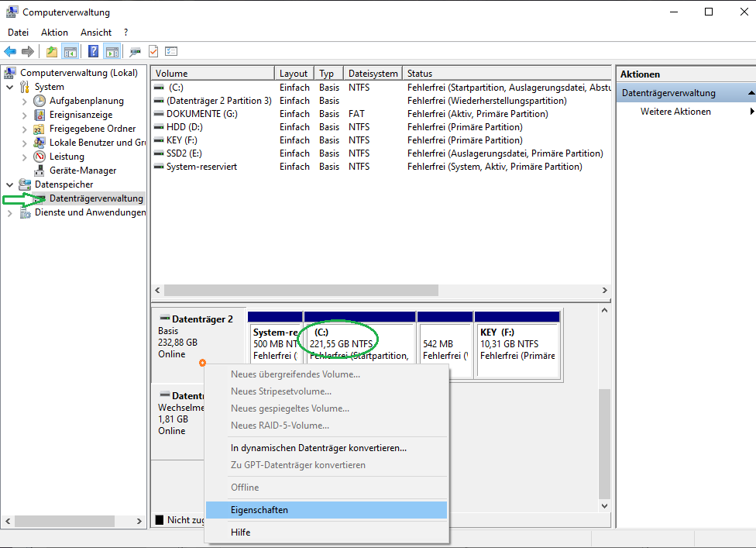Click the Geräte-Manager icon
Viewport: 756px width, 548px height.
click(x=40, y=171)
